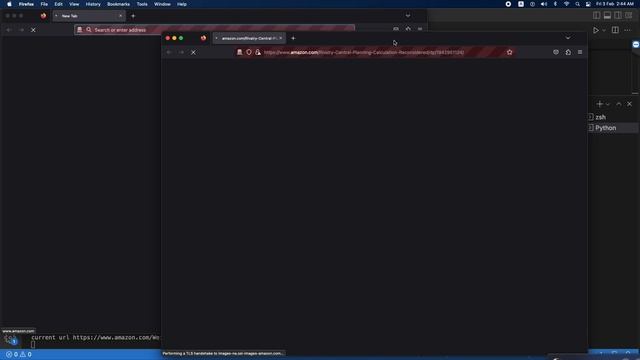Open the History menu
Image resolution: width=640 pixels, height=360 pixels.
point(93,4)
